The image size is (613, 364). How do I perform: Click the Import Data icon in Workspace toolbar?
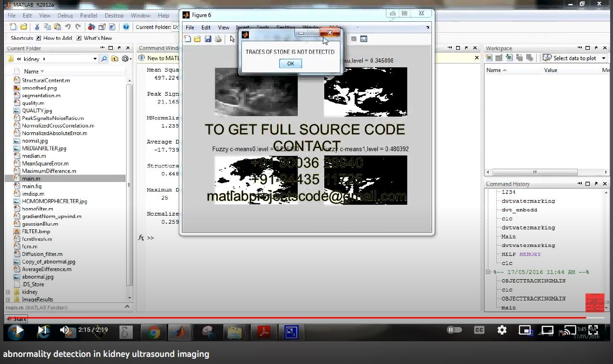coord(509,58)
